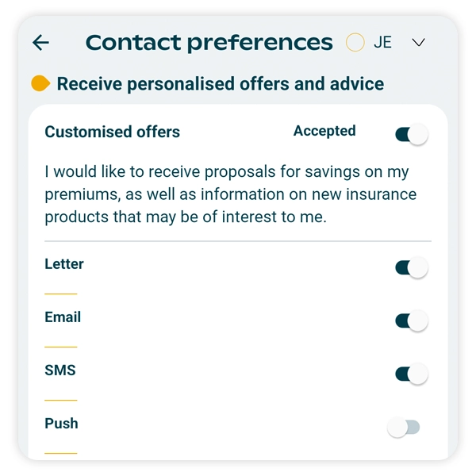Click the yellow marker beside section heading

(x=40, y=83)
